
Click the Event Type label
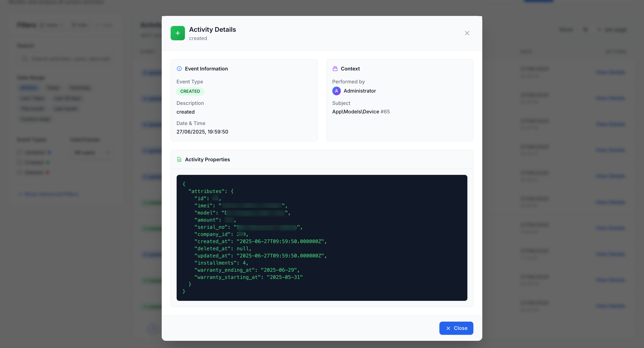[x=190, y=81]
